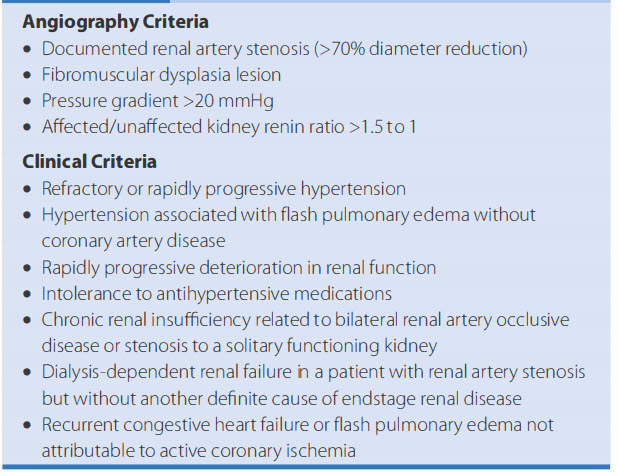Screen dimensions: 618x476
Task: Click the bullet before Intolerance to antihypertensive
Action: click(x=28, y=294)
